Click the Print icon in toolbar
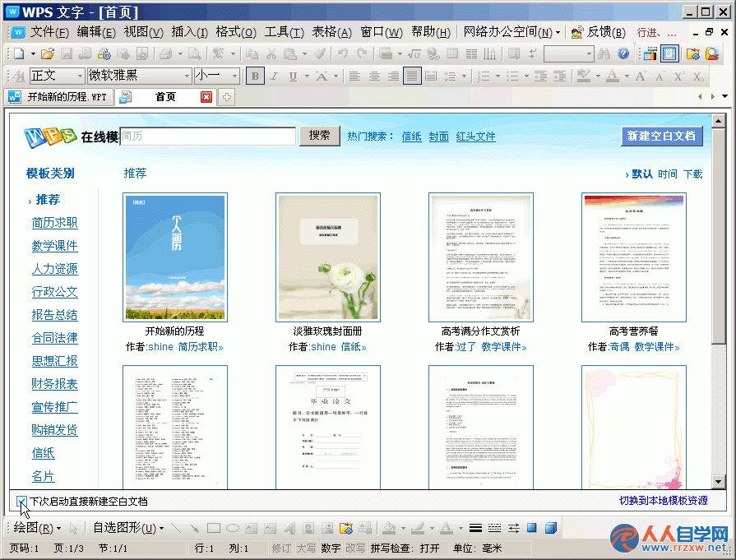 pyautogui.click(x=165, y=54)
